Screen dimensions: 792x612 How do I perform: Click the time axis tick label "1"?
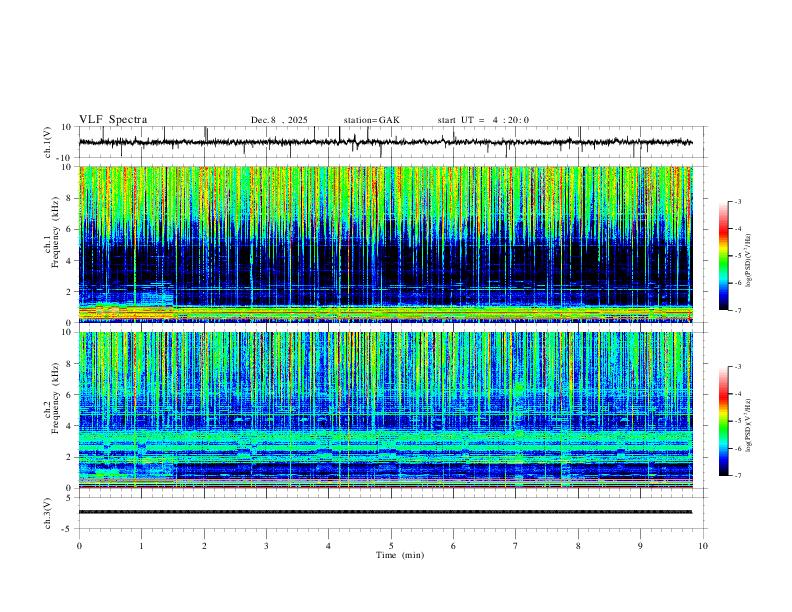click(142, 546)
